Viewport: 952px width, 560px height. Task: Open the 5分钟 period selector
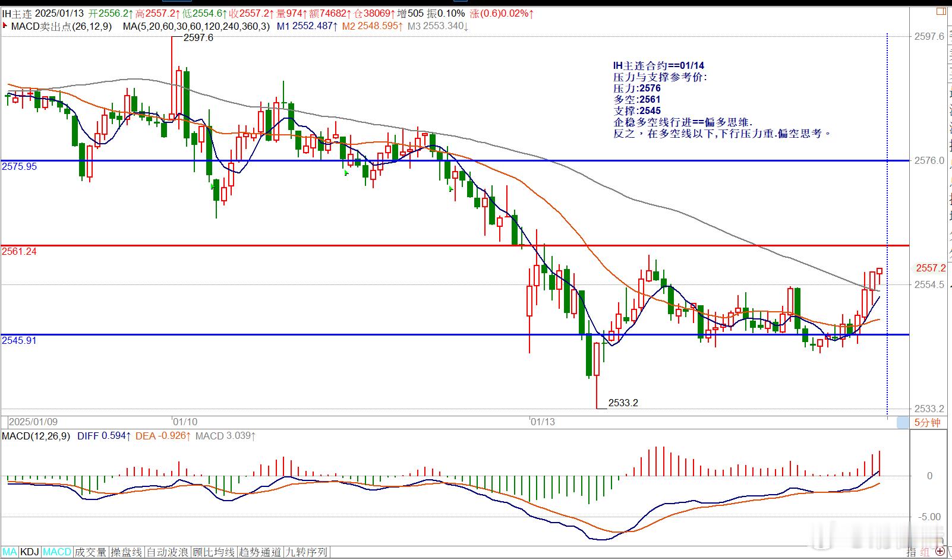[x=928, y=423]
